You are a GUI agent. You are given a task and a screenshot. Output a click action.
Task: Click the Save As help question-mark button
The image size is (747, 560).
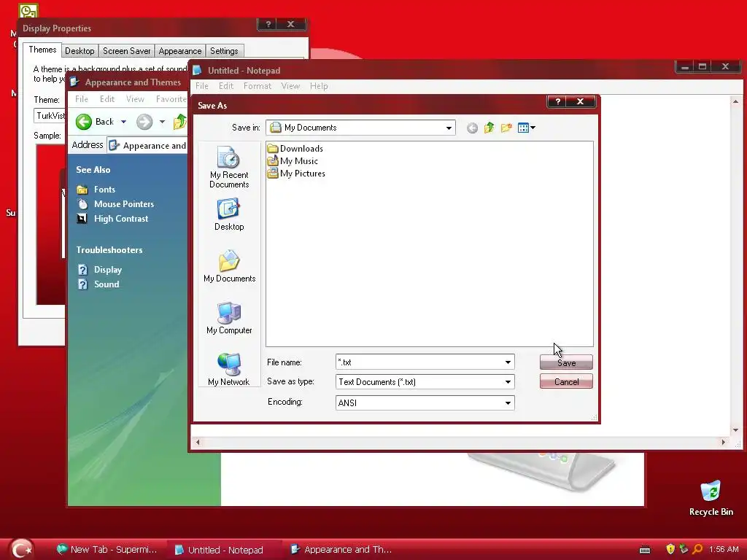pos(558,101)
